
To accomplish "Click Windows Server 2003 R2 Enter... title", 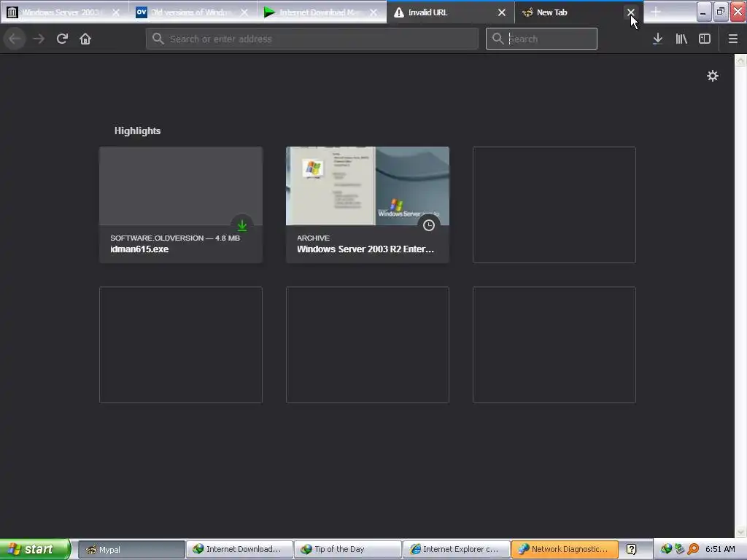I will coord(365,249).
